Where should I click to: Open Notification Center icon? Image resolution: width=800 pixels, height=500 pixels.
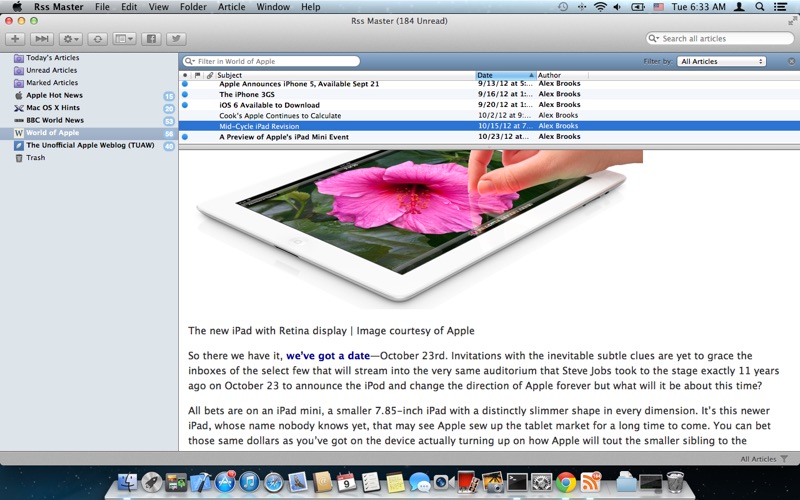pos(780,7)
